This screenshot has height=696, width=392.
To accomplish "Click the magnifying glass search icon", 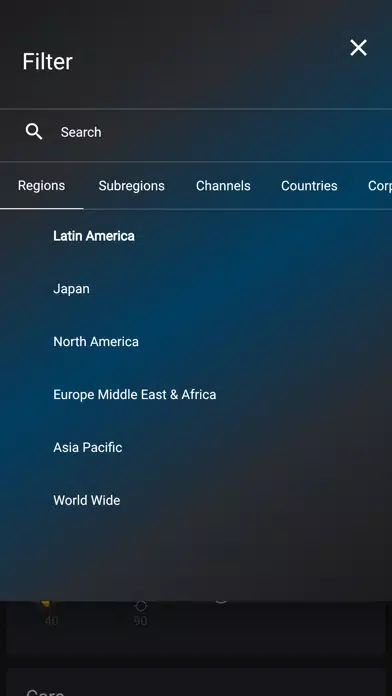I will (34, 132).
